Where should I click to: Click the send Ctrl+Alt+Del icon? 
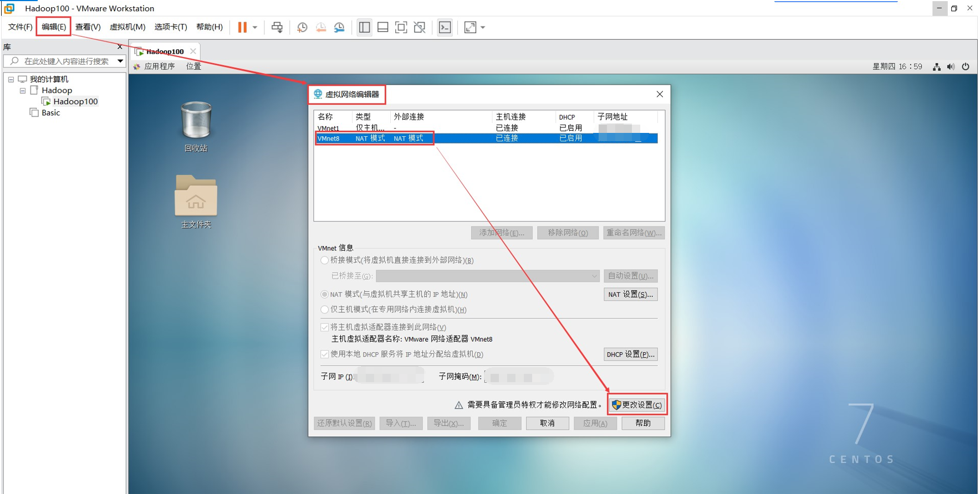point(277,27)
